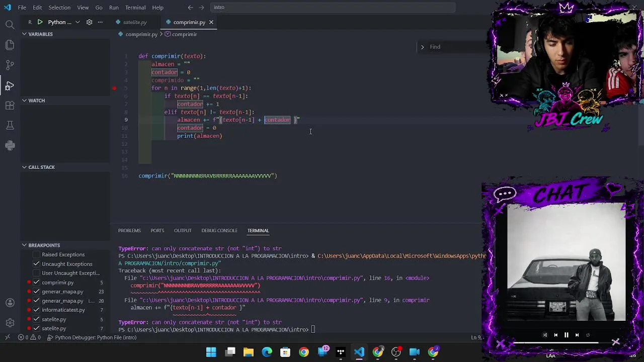Click the remote window status bar icon
644x362 pixels.
pyautogui.click(x=7, y=337)
